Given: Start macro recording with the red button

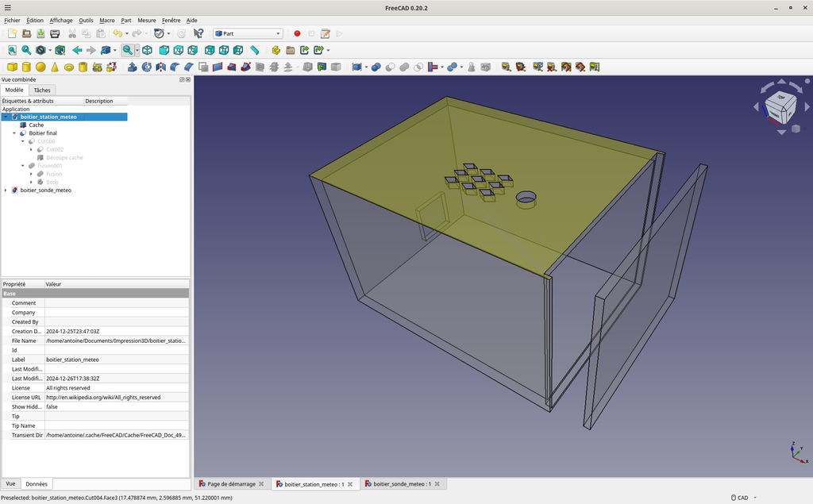Looking at the screenshot, I should (x=297, y=33).
